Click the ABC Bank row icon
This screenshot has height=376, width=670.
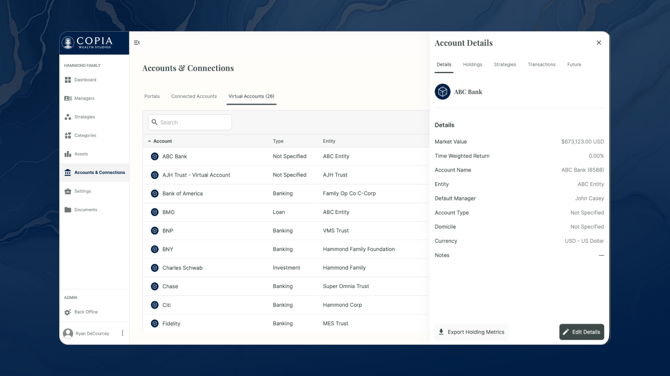(x=155, y=156)
